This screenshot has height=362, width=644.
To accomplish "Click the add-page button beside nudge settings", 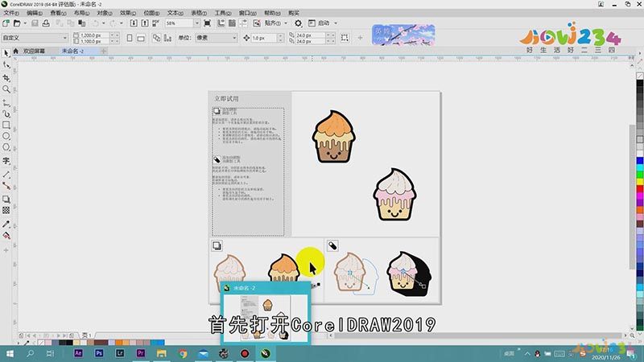I will pos(360,38).
